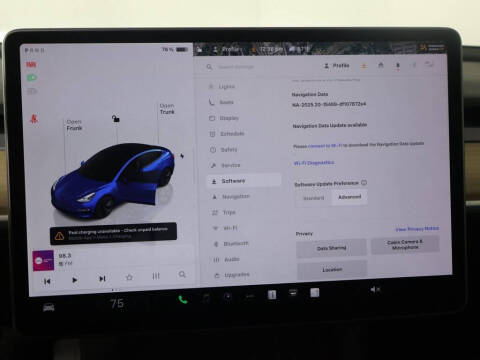Show Software Update Preference info icon
The image size is (480, 360).
pyautogui.click(x=364, y=183)
